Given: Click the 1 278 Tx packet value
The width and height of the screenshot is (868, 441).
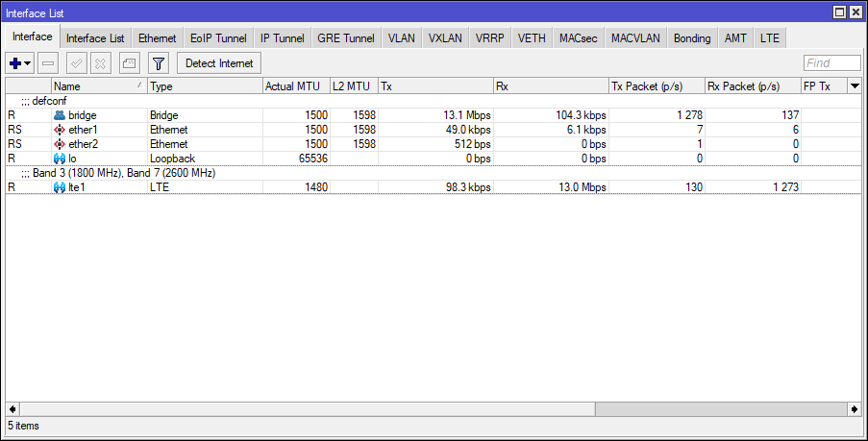Looking at the screenshot, I should (x=690, y=115).
